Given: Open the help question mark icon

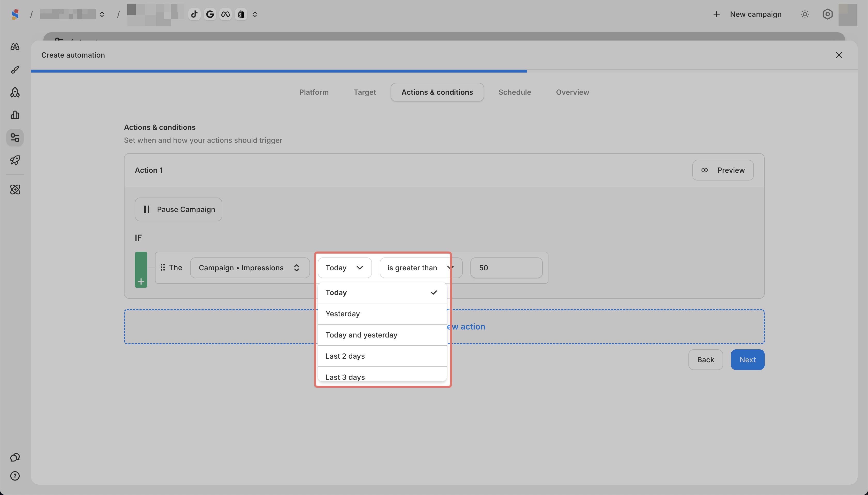Looking at the screenshot, I should pos(15,476).
